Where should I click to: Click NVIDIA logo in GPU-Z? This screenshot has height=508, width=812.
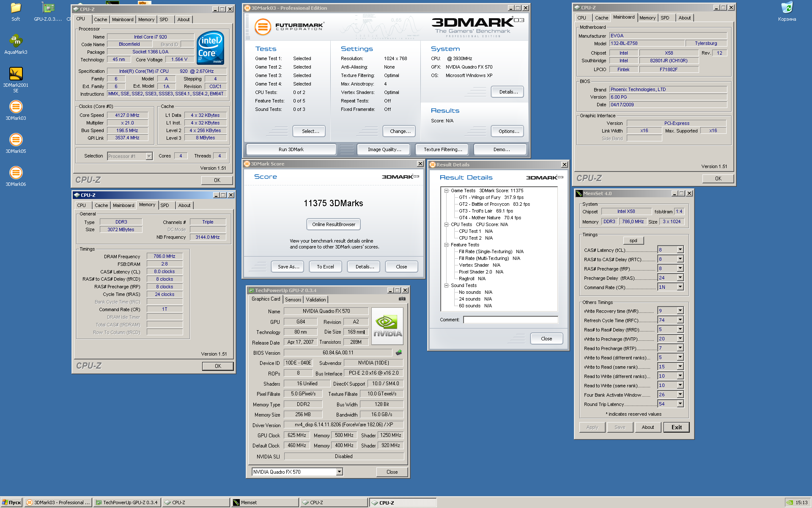click(x=387, y=326)
